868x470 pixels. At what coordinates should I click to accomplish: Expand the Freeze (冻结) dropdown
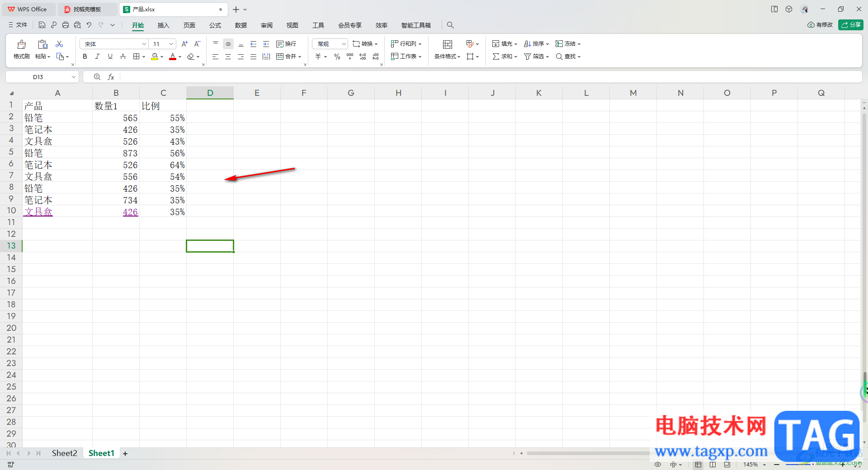(579, 44)
